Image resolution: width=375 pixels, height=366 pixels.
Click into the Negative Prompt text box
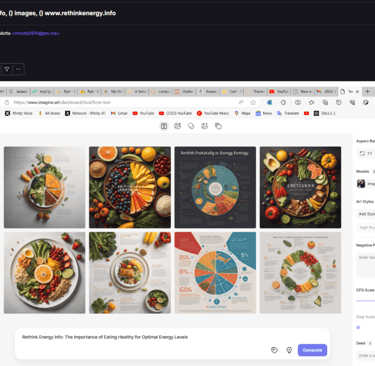pyautogui.click(x=366, y=265)
